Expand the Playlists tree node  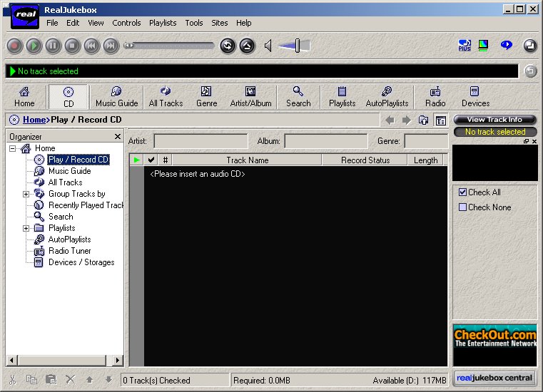[26, 228]
